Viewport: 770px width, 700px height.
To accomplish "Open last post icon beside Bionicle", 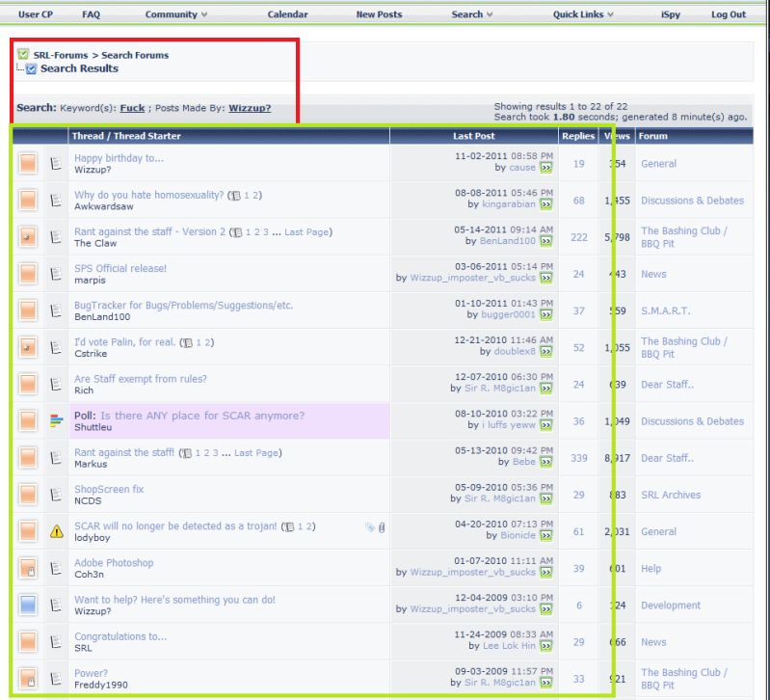I will (x=546, y=535).
